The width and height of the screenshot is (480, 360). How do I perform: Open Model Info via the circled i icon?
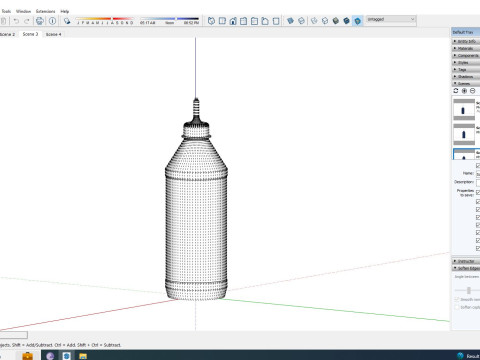tap(52, 21)
